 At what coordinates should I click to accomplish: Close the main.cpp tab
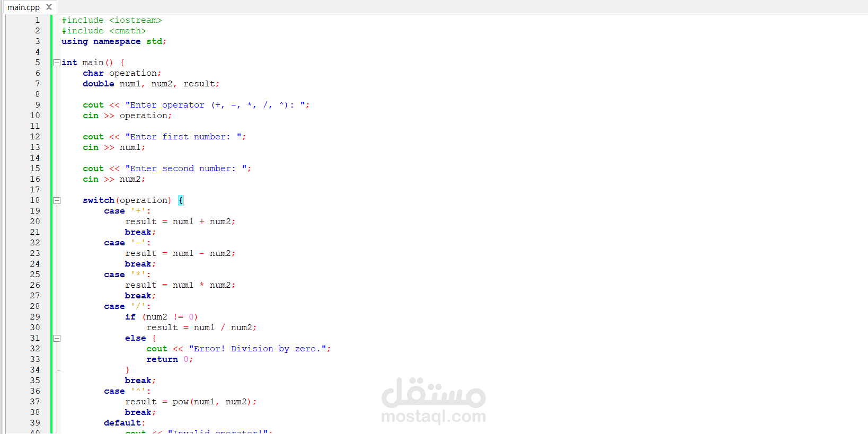pos(49,7)
